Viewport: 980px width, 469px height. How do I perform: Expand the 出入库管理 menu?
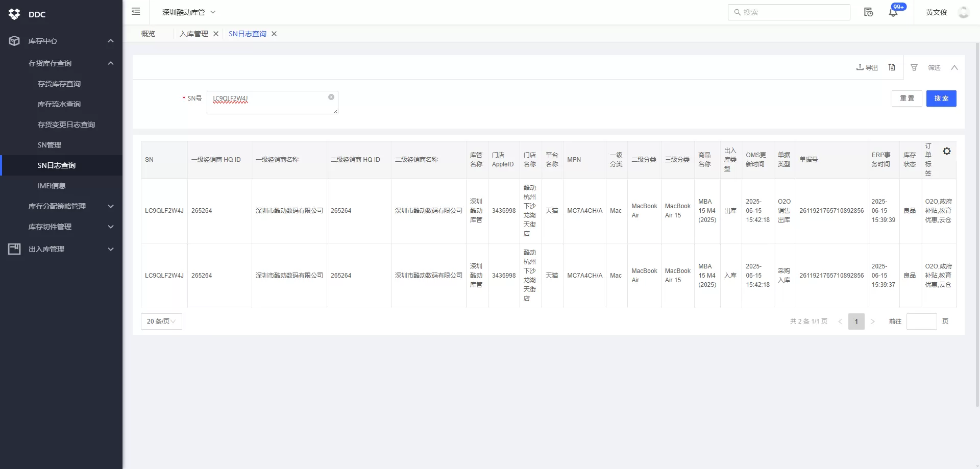(61, 249)
